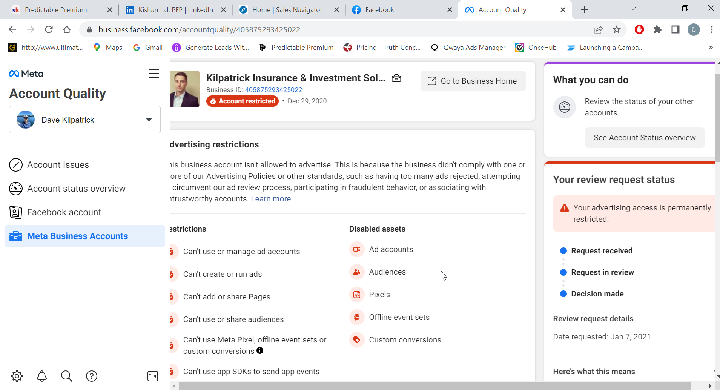Reload the page with browser refresh icon
Viewport: 720px width, 390px height.
point(49,29)
